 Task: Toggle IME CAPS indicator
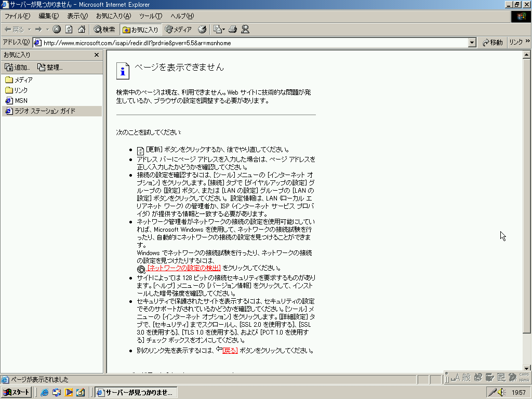pyautogui.click(x=524, y=375)
